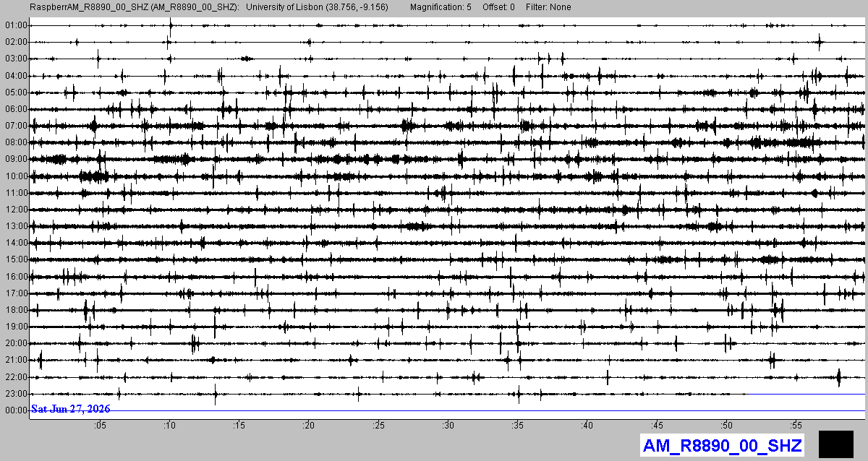Select the 07:00 hour label

click(15, 126)
